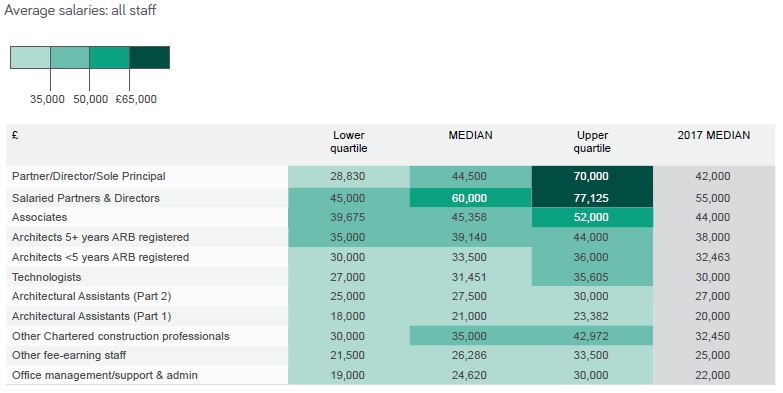Click the Upper quartile column header
The image size is (783, 393).
592,142
